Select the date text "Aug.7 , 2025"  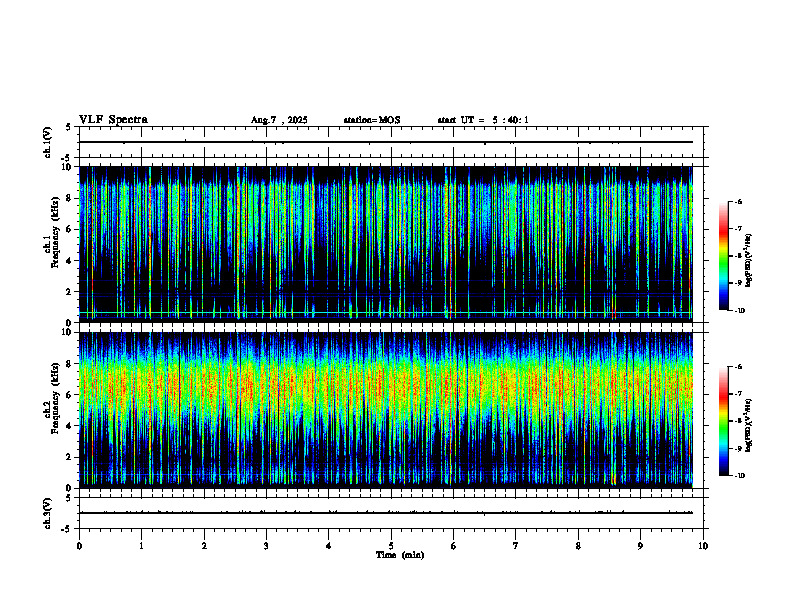pos(279,120)
